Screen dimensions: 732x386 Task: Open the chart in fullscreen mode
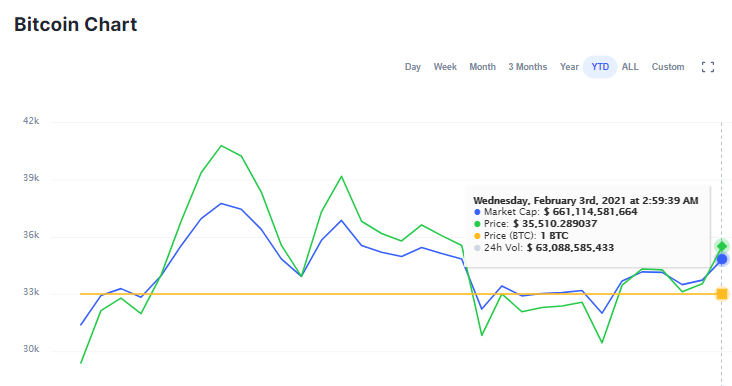point(708,67)
